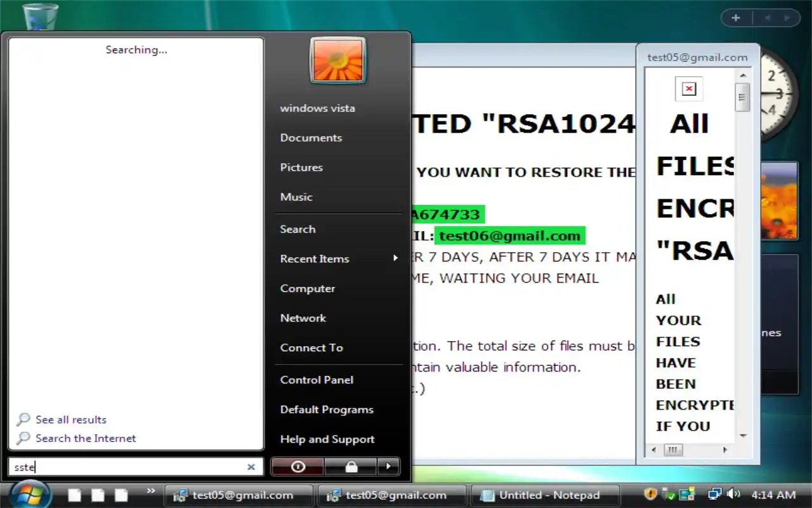Screen dimensions: 812x508
Task: Open Control Panel from Start menu
Action: pyautogui.click(x=317, y=380)
